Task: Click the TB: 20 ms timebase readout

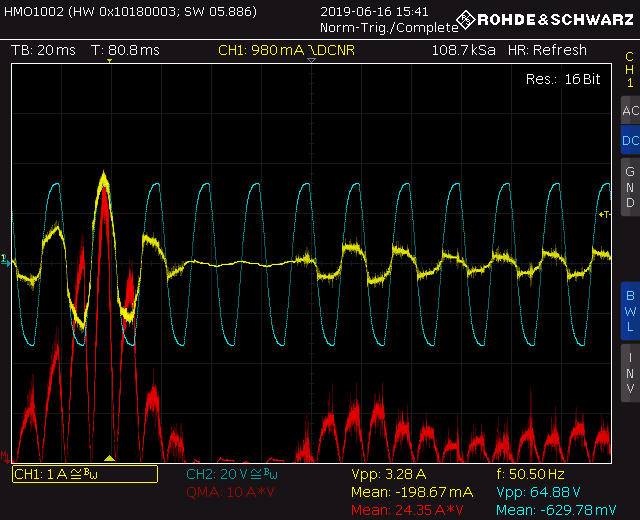Action: [43, 50]
